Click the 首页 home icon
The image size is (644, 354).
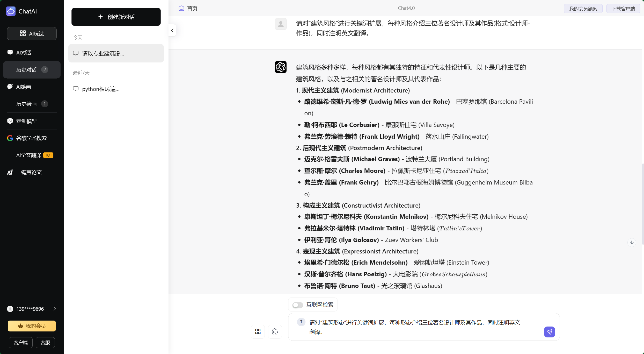[x=181, y=8]
